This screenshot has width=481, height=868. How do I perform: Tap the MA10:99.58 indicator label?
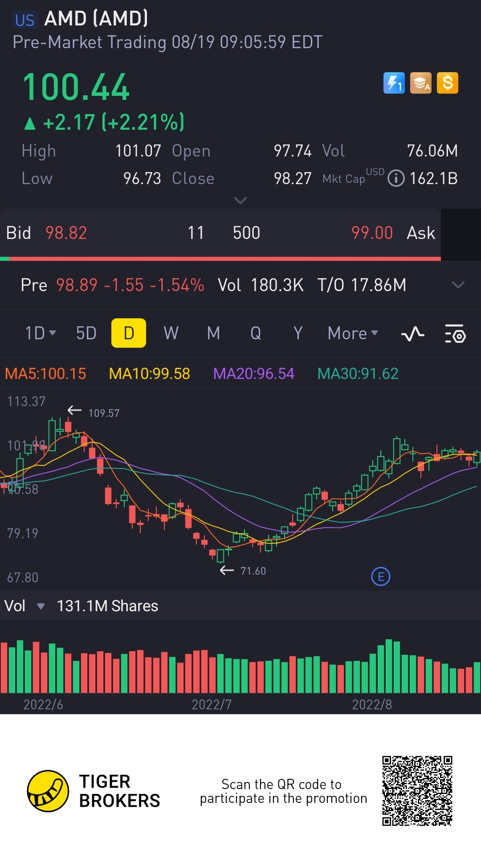click(x=150, y=374)
